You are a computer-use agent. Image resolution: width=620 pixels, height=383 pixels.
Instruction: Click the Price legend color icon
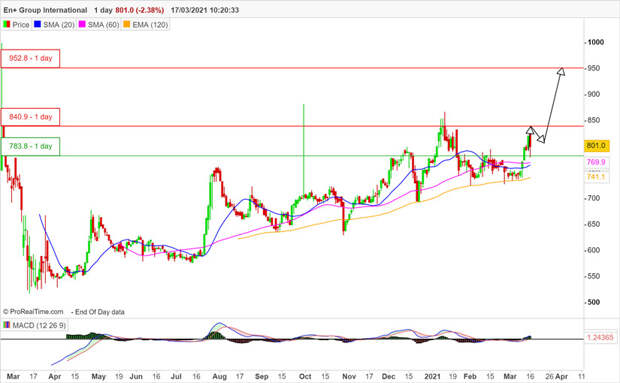click(x=6, y=25)
